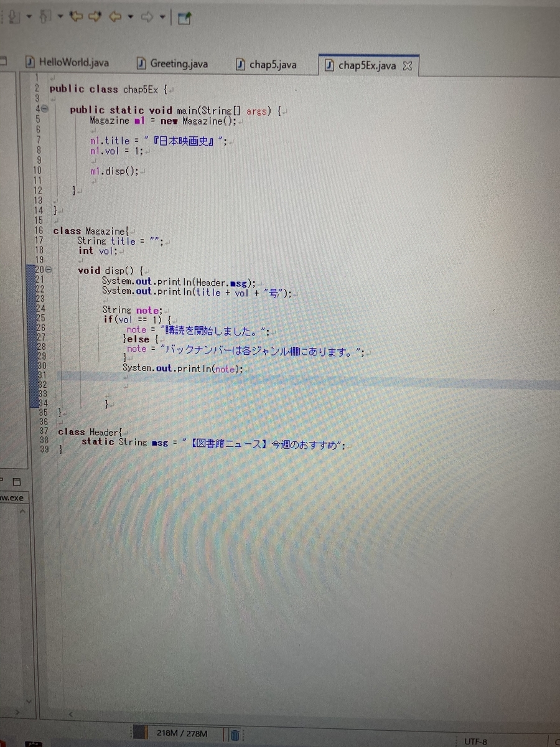Click the Back navigation arrow
This screenshot has height=747, width=560.
click(x=115, y=16)
